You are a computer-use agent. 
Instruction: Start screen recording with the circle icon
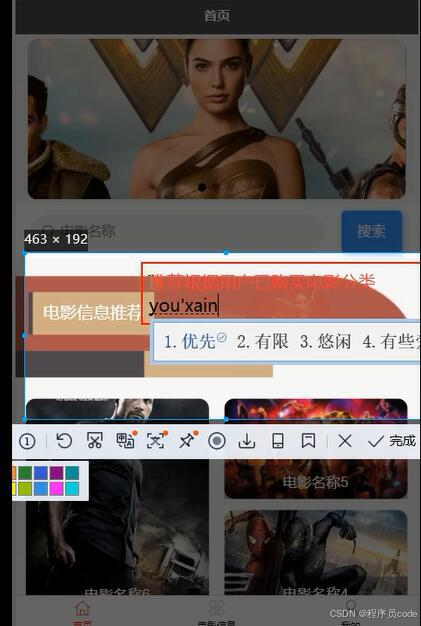pos(217,441)
